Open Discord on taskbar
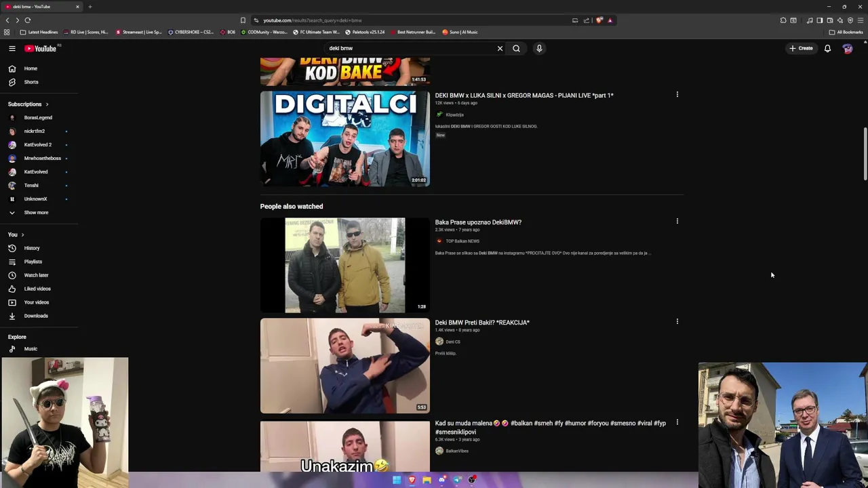Image resolution: width=868 pixels, height=488 pixels. [442, 480]
